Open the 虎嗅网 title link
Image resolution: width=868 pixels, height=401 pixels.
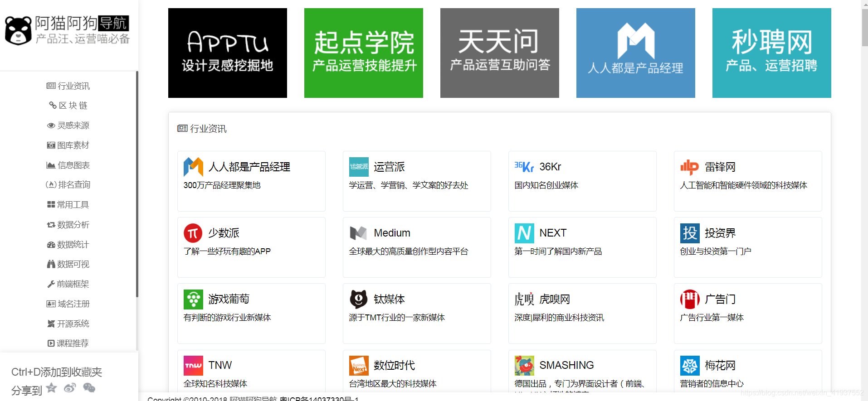(x=555, y=300)
